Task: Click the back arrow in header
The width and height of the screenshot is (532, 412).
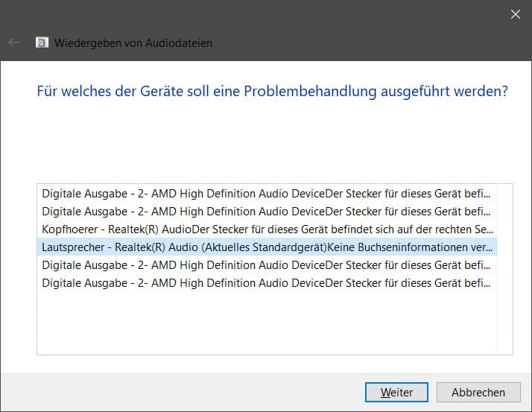Action: click(14, 42)
